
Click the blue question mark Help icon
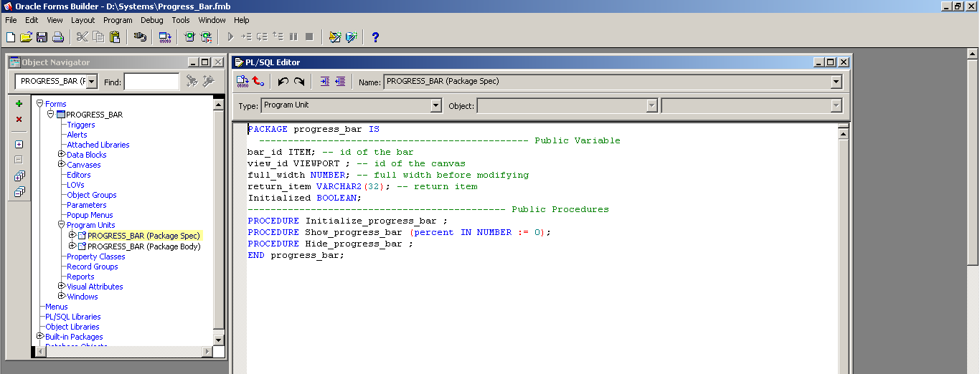(x=374, y=37)
